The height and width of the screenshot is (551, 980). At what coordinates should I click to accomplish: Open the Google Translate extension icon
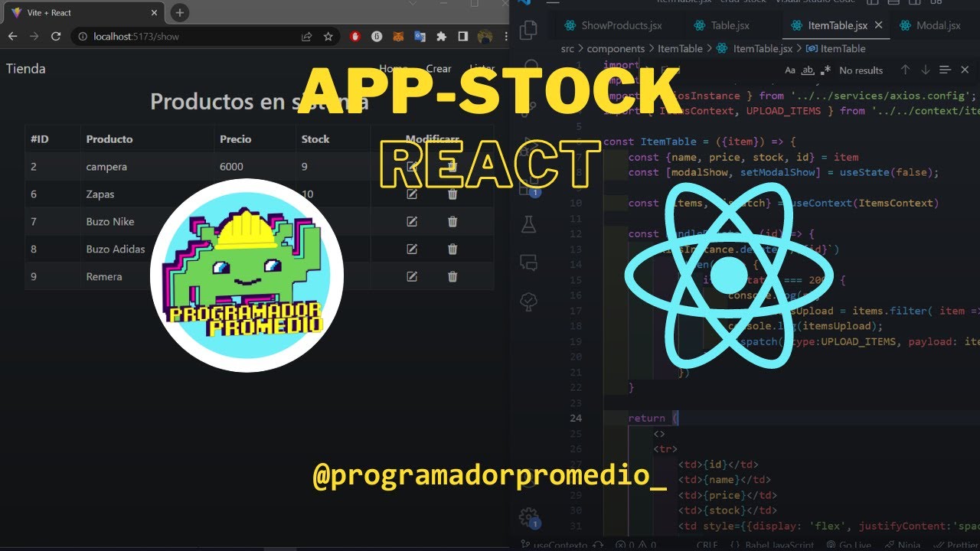420,36
